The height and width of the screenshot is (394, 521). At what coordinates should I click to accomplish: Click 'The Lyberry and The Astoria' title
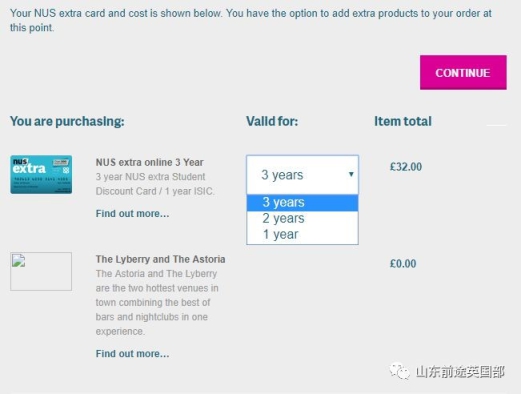coord(160,259)
